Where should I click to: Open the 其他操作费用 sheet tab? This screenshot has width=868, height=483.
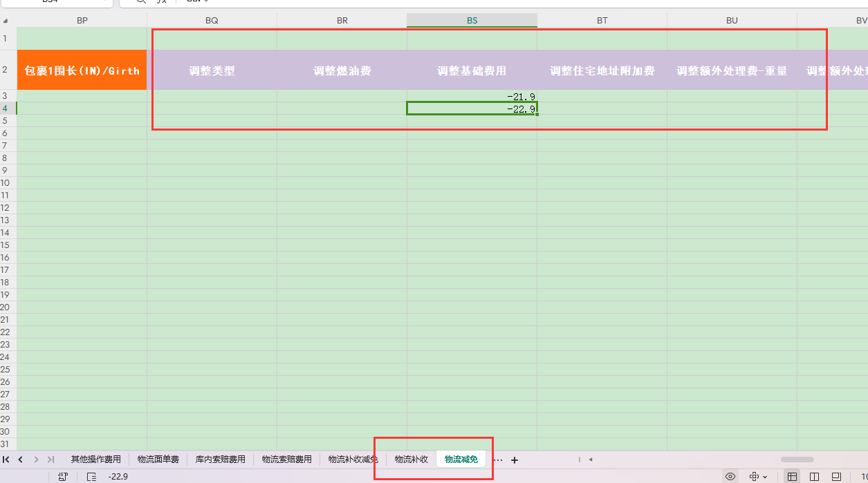(x=95, y=460)
